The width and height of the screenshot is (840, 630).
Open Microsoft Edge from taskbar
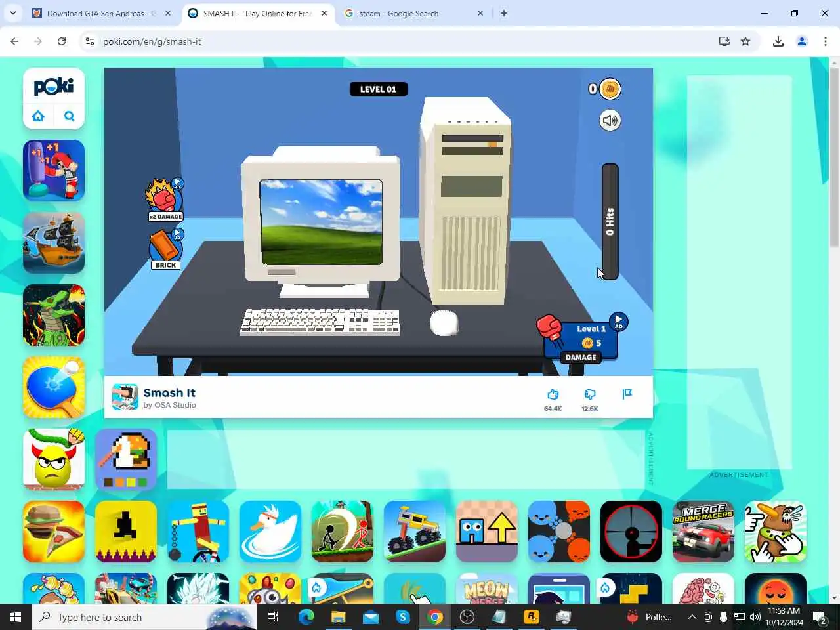click(x=306, y=617)
